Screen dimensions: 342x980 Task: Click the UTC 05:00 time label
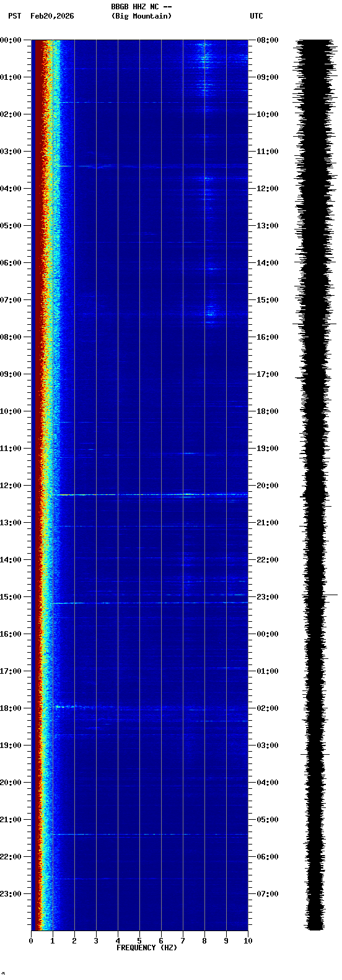[268, 820]
